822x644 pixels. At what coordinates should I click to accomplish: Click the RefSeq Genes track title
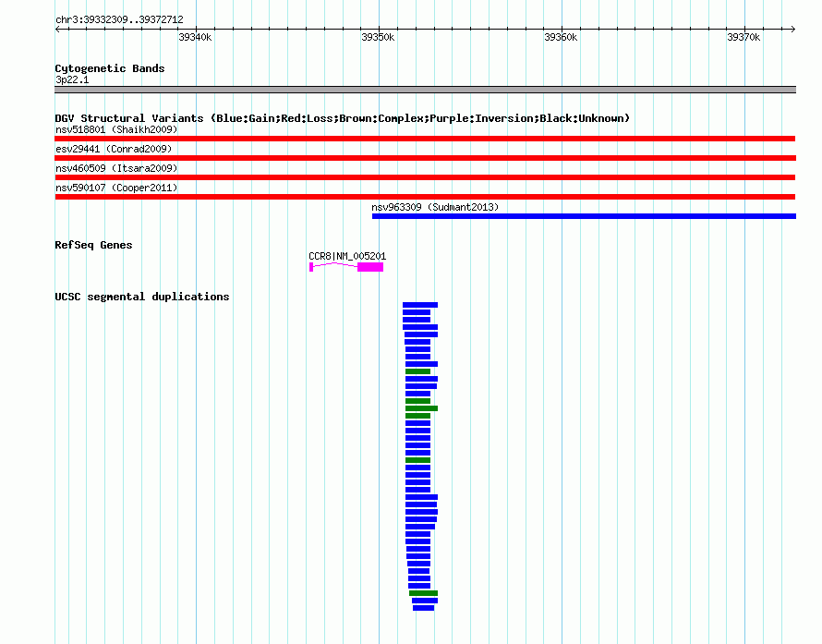93,245
